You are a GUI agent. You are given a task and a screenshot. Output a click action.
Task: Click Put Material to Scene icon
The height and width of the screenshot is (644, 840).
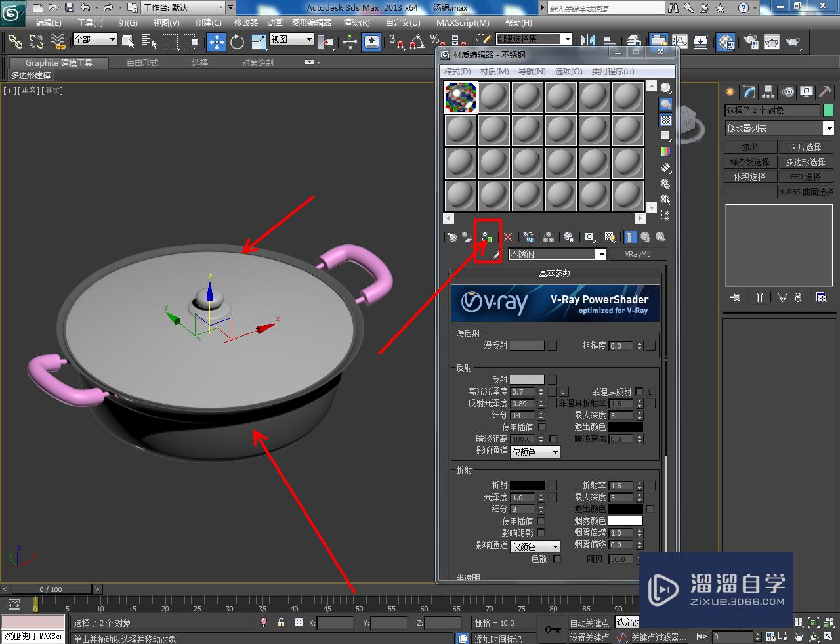click(467, 237)
